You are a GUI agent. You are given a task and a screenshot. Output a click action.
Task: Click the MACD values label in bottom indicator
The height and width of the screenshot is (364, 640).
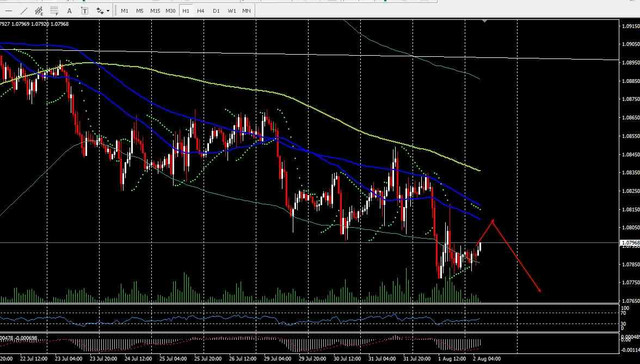19,338
